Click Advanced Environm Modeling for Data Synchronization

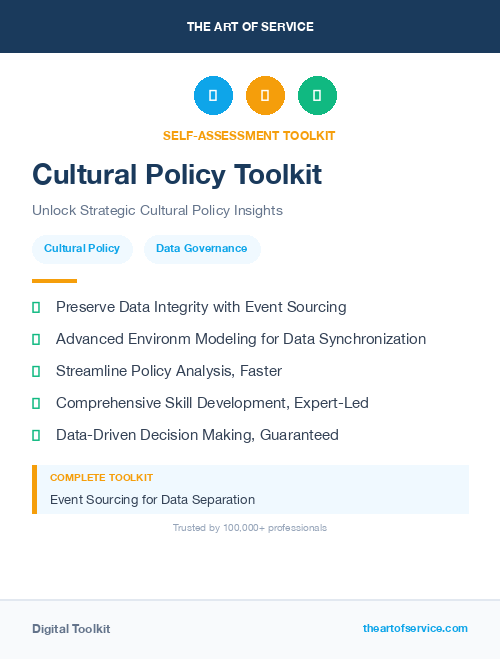coord(241,339)
